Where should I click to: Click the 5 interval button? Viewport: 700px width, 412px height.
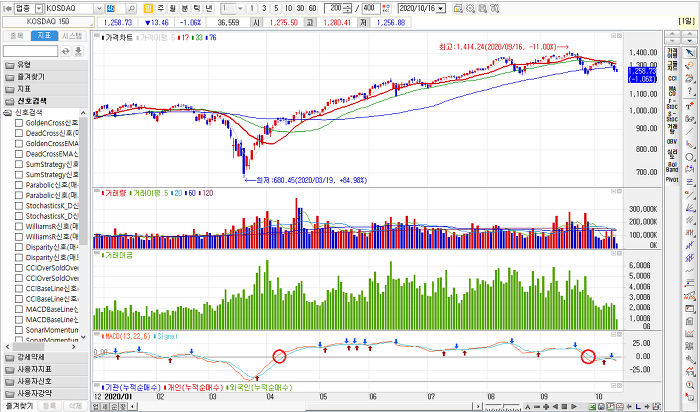point(276,8)
